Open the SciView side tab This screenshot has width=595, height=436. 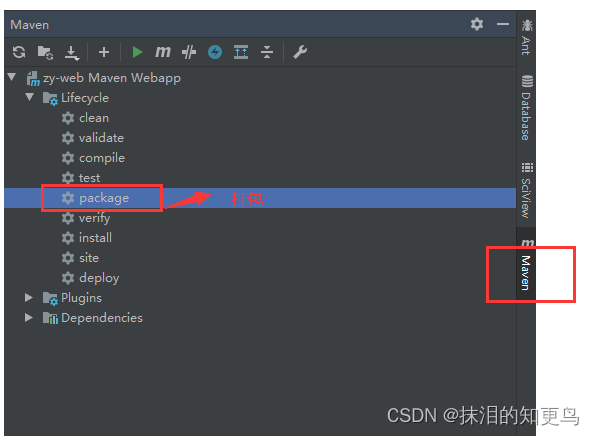526,190
